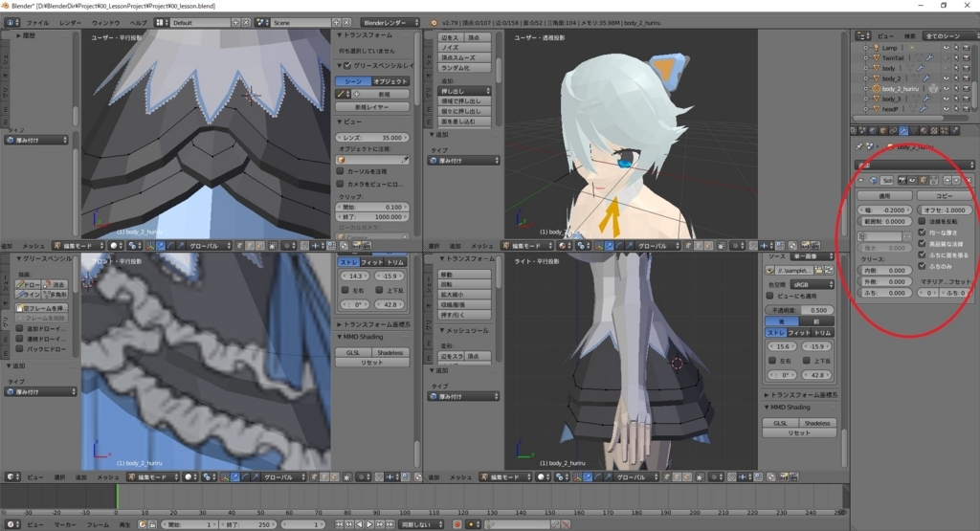Viewport: 980px width, 531px height.
Task: Jump to the timeline end frame
Action: click(x=390, y=524)
